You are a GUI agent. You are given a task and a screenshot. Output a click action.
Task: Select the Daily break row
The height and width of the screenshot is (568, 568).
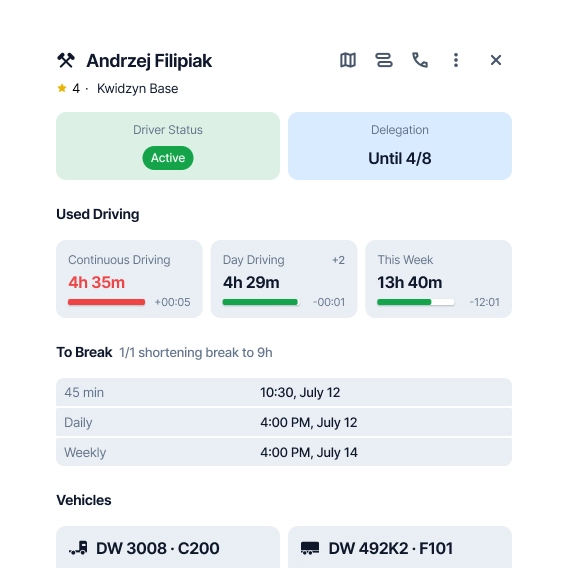pos(284,422)
